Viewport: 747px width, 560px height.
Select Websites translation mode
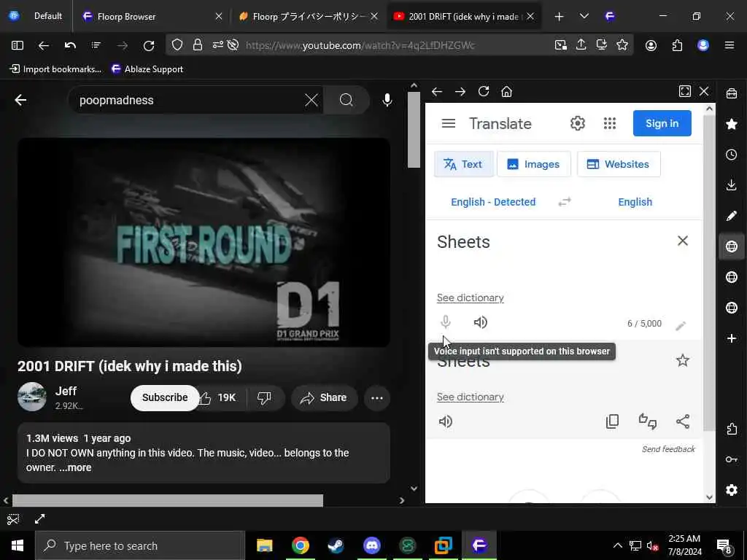[x=619, y=164]
